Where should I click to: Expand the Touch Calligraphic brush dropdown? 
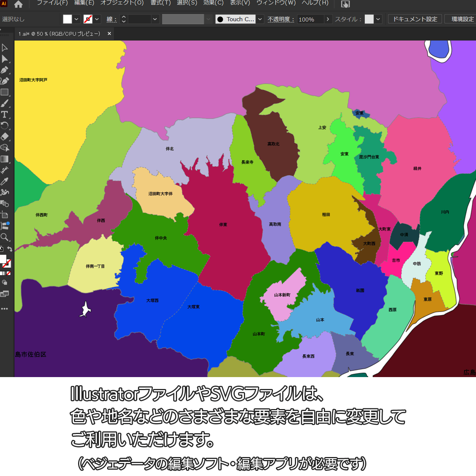[x=260, y=19]
